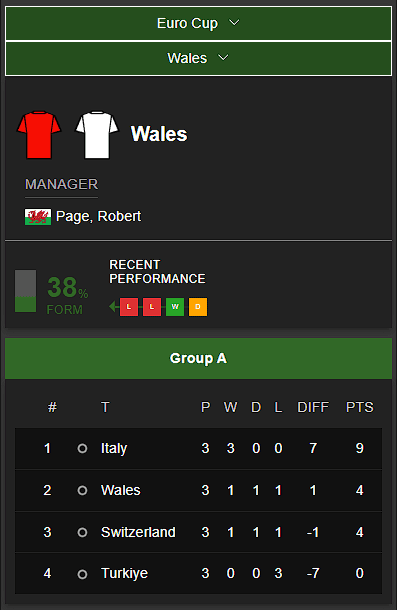
Task: Select the circle marker beside Wales row
Action: (82, 490)
